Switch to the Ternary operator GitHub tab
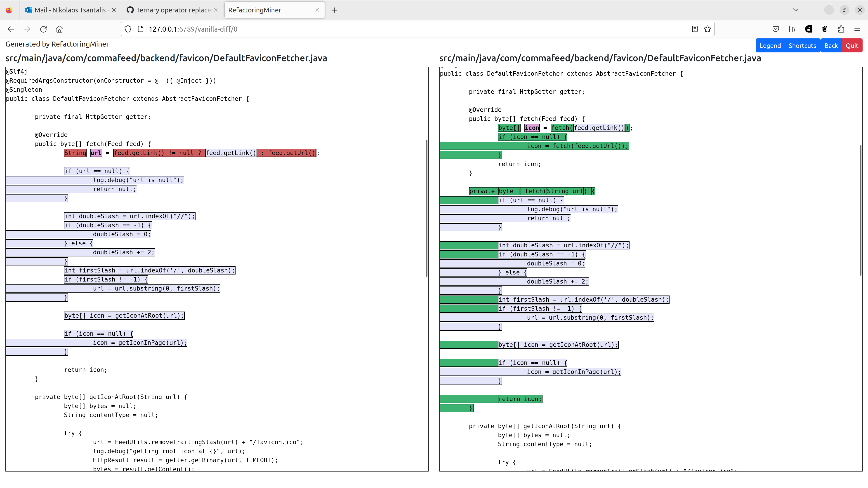The image size is (868, 488). pyautogui.click(x=168, y=10)
